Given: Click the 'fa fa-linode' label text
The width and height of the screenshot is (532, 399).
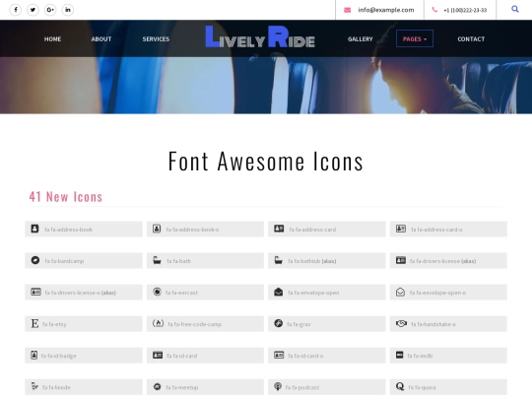Looking at the screenshot, I should pyautogui.click(x=56, y=387).
